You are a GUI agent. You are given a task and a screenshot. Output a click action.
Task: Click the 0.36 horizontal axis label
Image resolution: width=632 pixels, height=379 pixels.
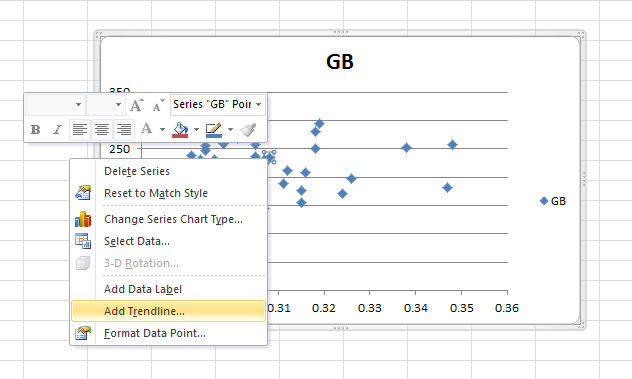[507, 308]
